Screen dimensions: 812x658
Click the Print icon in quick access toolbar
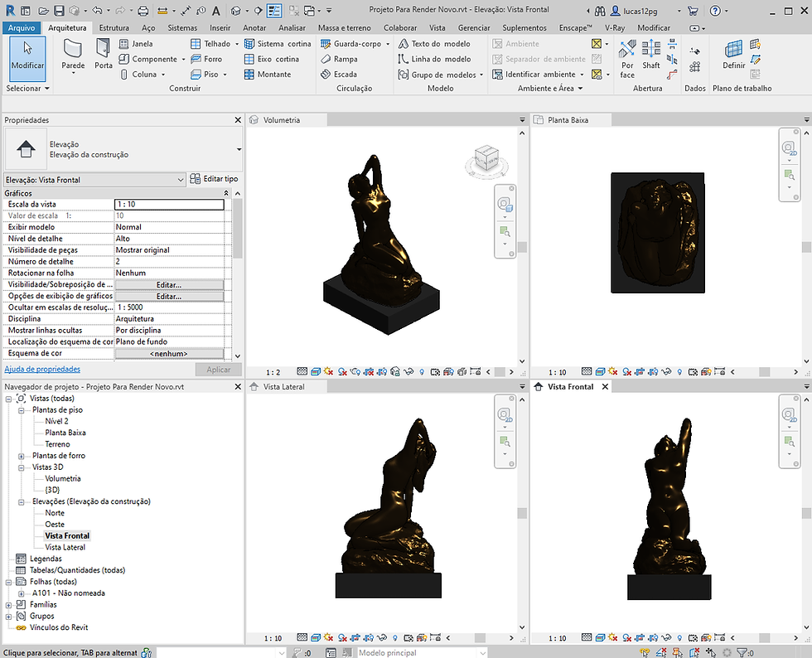pyautogui.click(x=143, y=11)
